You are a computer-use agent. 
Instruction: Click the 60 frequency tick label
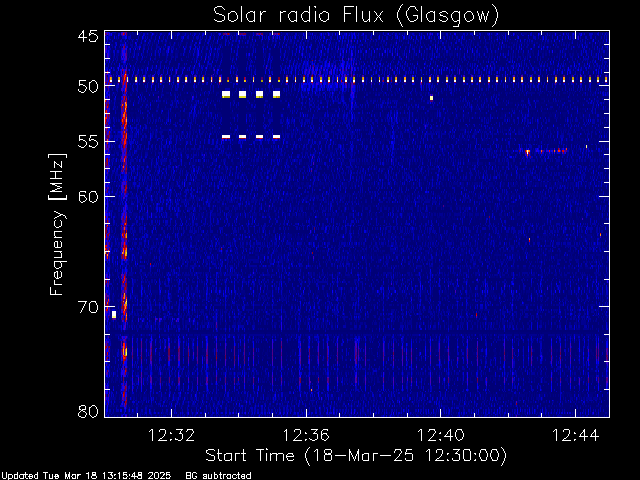coord(88,196)
